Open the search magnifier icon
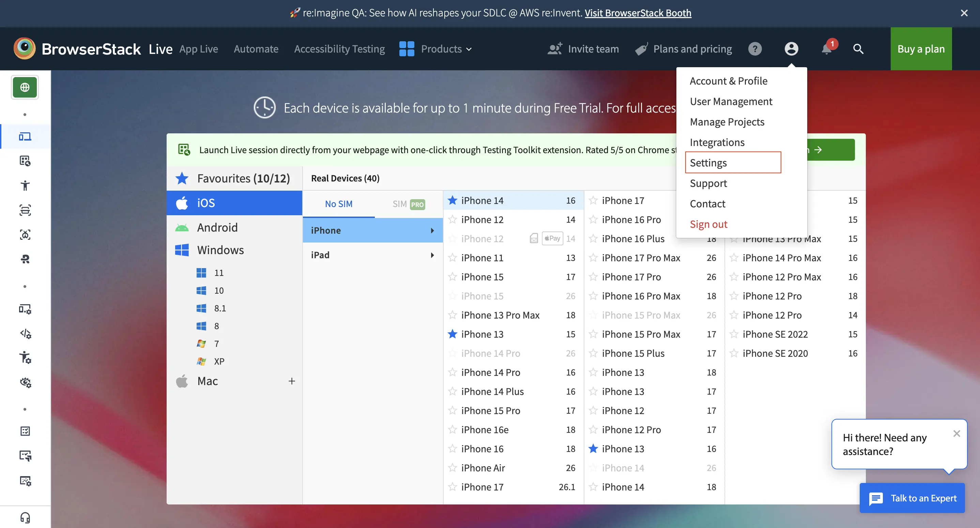980x528 pixels. tap(858, 49)
